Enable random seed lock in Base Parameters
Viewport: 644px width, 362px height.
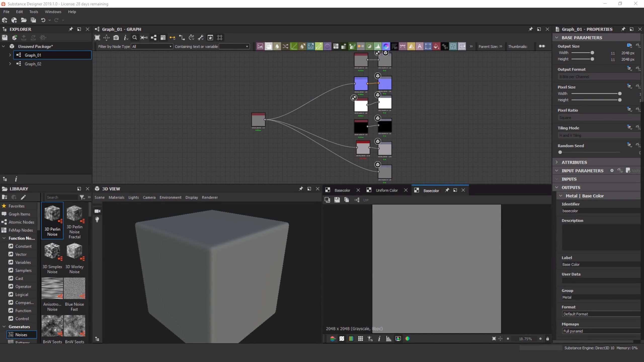[x=638, y=146]
